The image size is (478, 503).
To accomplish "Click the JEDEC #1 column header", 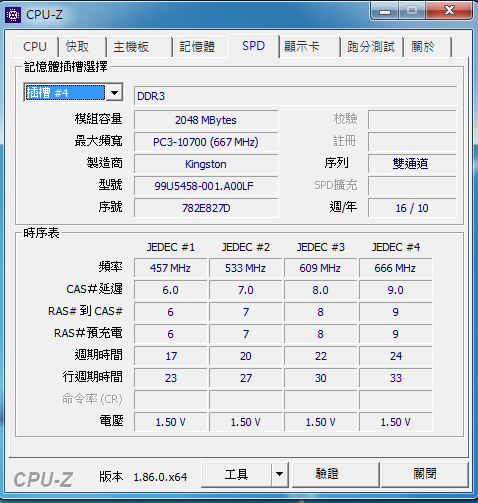I will pos(171,247).
